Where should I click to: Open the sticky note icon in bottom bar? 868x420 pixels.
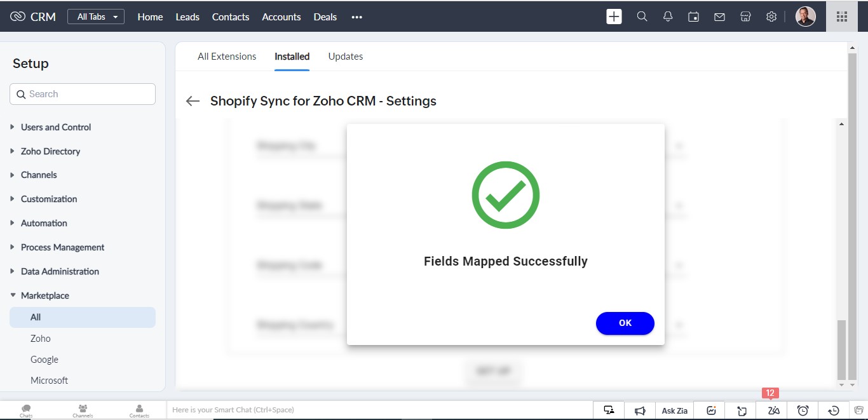tap(741, 410)
